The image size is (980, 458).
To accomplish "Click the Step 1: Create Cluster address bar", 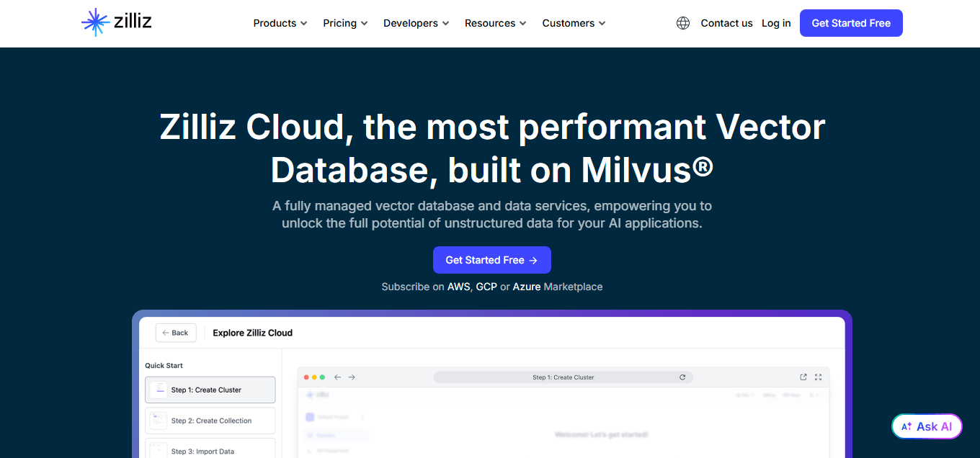I will (x=563, y=377).
